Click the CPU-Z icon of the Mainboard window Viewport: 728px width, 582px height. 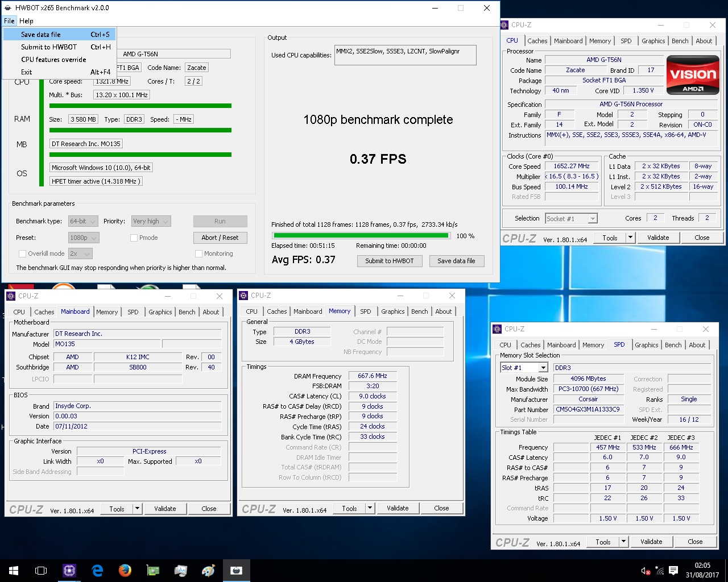11,296
